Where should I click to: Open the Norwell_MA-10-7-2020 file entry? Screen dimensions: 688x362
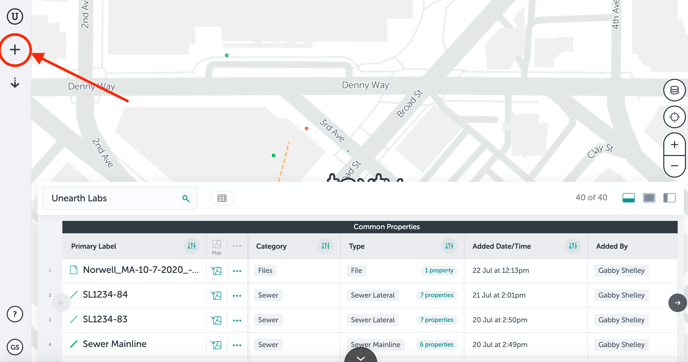[141, 270]
